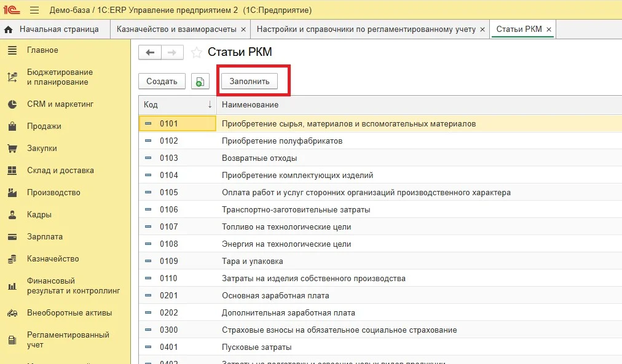Select row Возвратные отходы
The image size is (622, 364).
[x=380, y=158]
